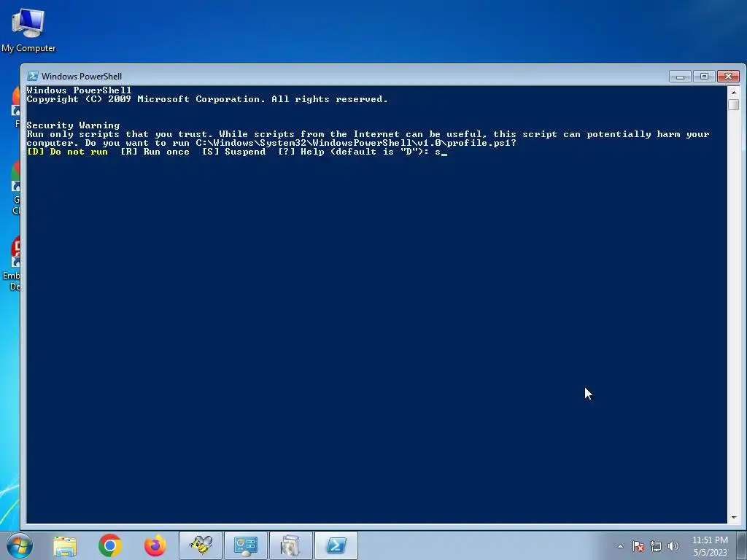
Task: Launch Firefox from the taskbar
Action: [x=155, y=545]
